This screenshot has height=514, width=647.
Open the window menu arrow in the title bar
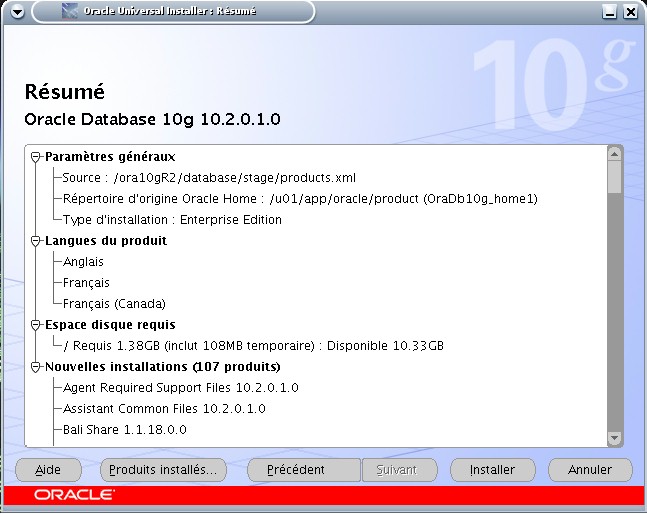17,12
